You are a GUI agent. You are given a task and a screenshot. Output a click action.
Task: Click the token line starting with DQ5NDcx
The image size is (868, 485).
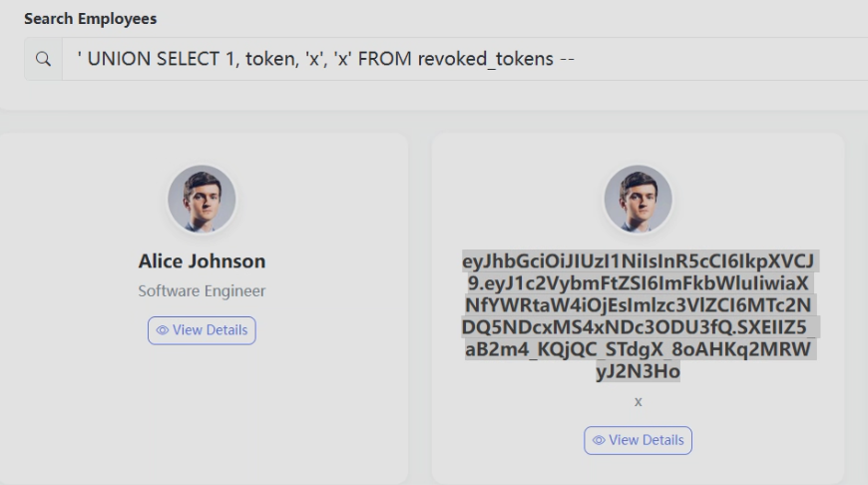638,327
